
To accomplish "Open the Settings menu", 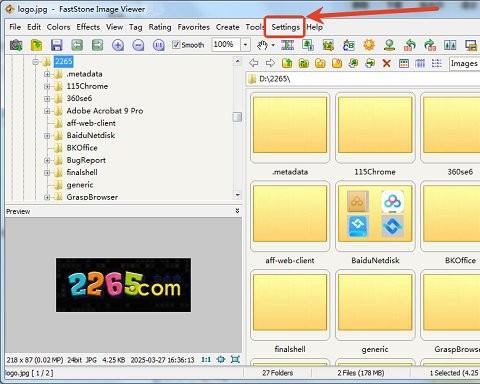I will click(x=285, y=27).
